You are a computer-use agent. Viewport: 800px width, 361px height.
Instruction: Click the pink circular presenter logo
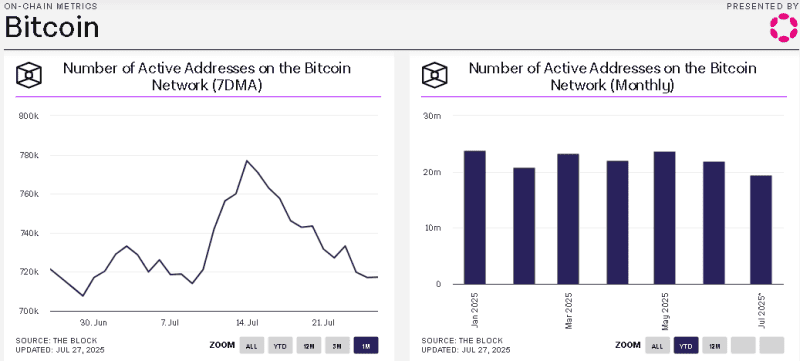click(783, 28)
